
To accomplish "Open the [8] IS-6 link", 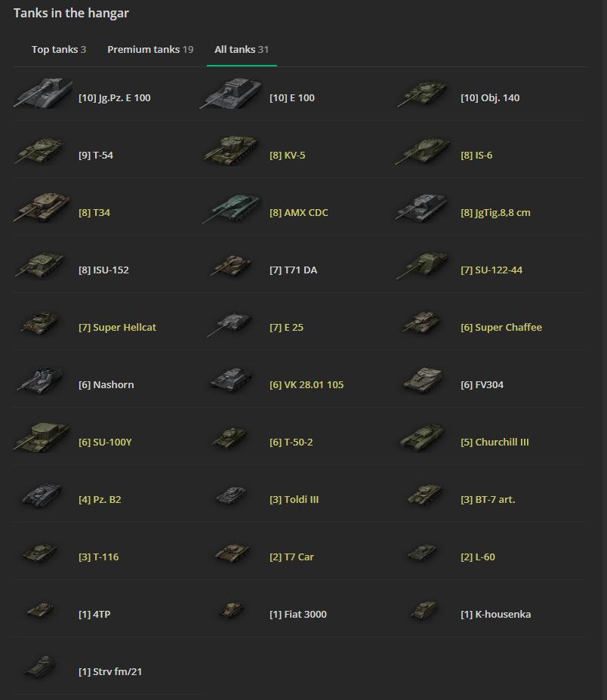I will point(476,156).
